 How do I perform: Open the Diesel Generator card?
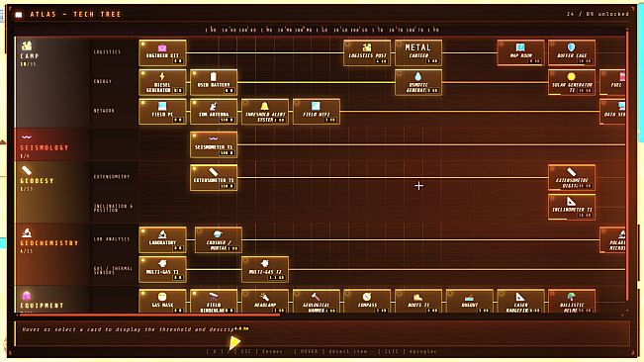[x=162, y=82]
